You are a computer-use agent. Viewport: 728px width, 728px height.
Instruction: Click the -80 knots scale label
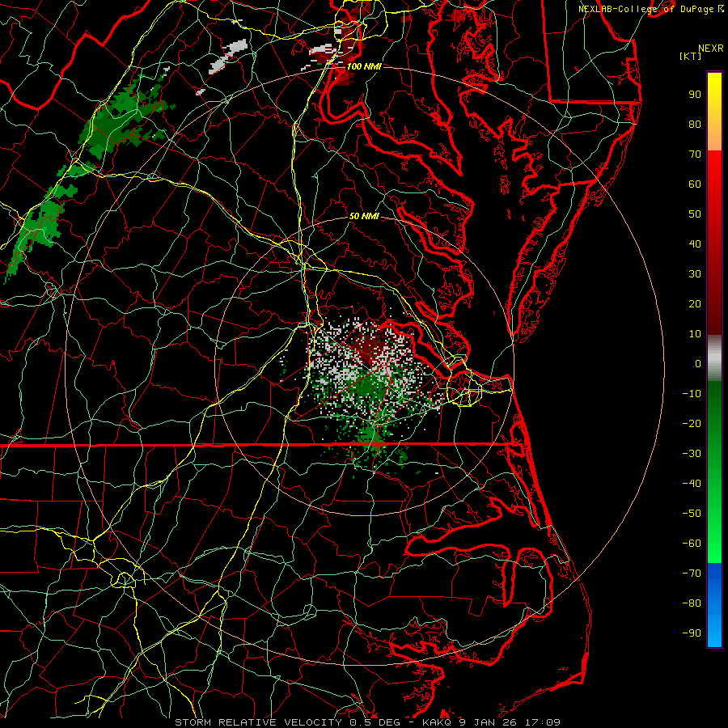pos(692,603)
